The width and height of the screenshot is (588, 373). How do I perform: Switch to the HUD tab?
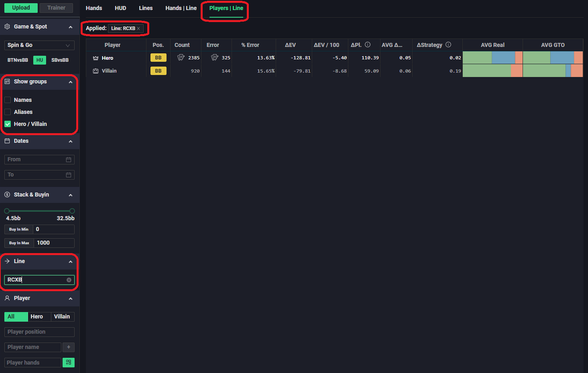tap(120, 8)
